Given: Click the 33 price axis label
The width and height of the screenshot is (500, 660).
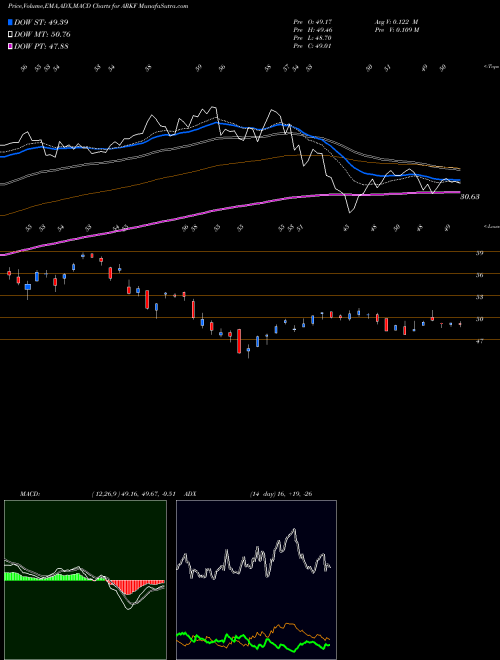Looking at the screenshot, I should coord(479,297).
